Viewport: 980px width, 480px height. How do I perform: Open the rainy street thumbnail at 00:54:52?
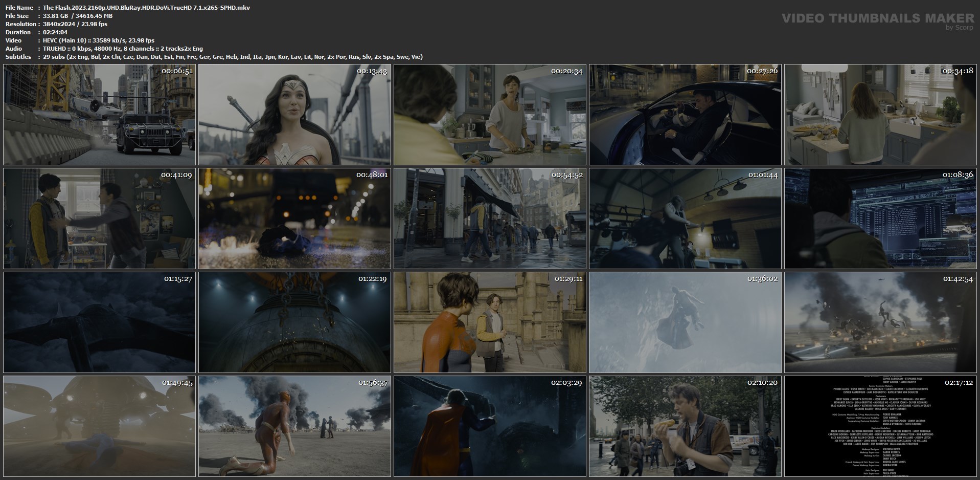coord(490,219)
